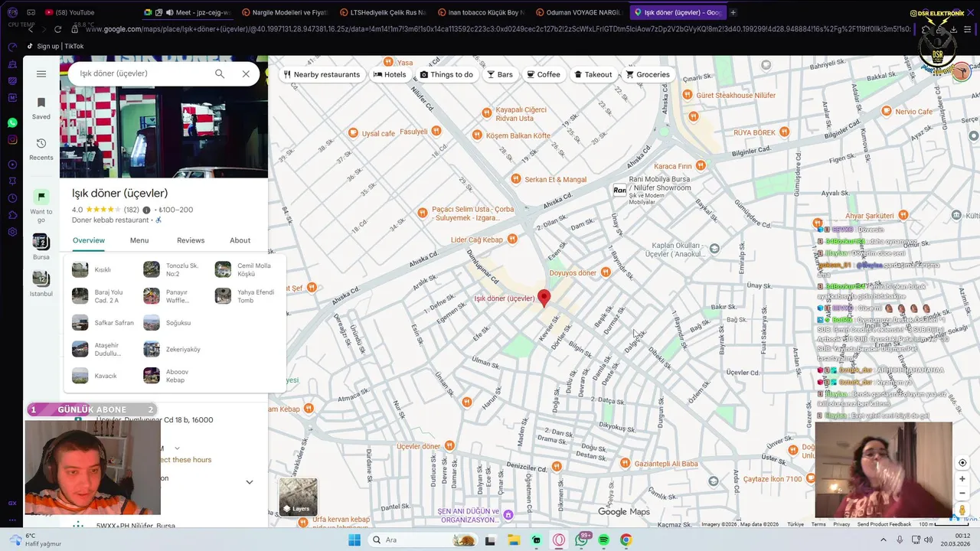
Task: Reload the page with the refresh button
Action: (57, 29)
